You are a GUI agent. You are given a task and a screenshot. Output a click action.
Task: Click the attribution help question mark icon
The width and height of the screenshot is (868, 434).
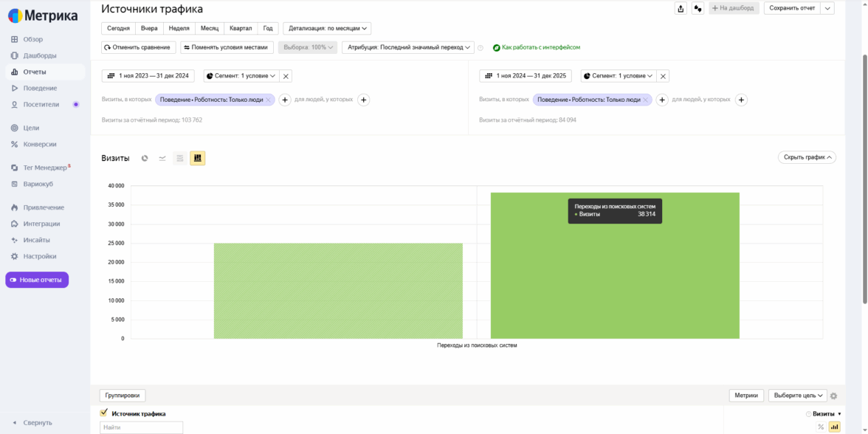click(480, 48)
